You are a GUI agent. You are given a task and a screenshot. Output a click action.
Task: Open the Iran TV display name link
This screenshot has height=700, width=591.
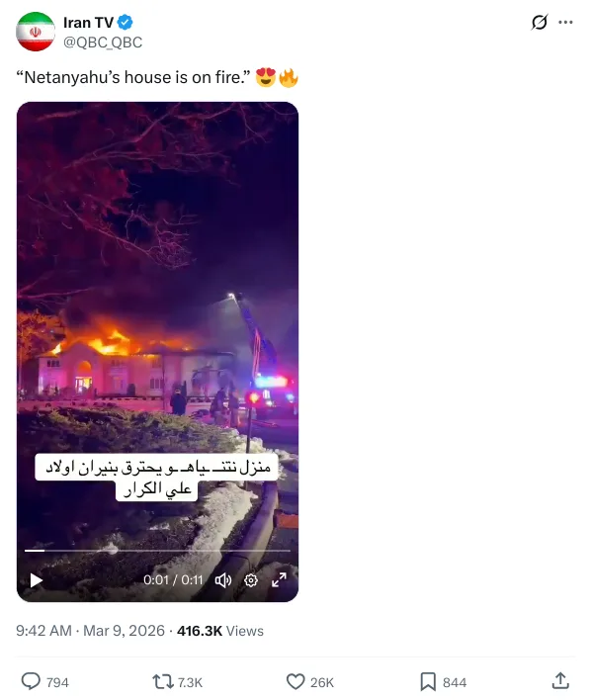click(88, 23)
